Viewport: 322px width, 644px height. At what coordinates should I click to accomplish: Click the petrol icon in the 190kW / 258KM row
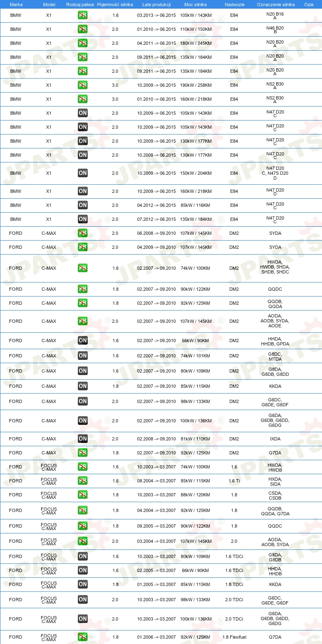pos(83,86)
